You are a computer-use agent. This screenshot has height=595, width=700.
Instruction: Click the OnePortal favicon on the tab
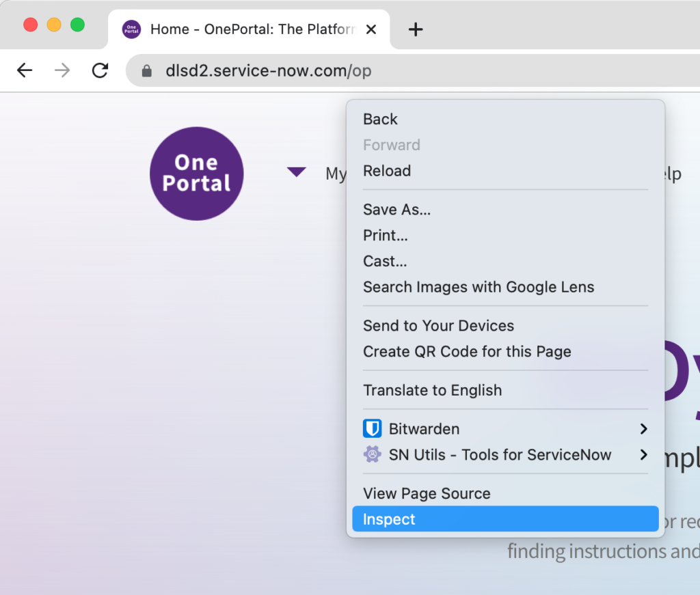131,29
